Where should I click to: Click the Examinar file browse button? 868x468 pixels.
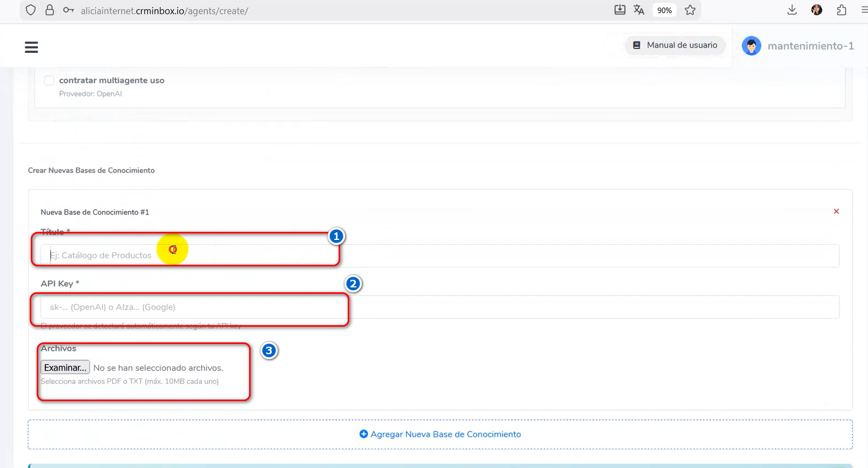(65, 368)
